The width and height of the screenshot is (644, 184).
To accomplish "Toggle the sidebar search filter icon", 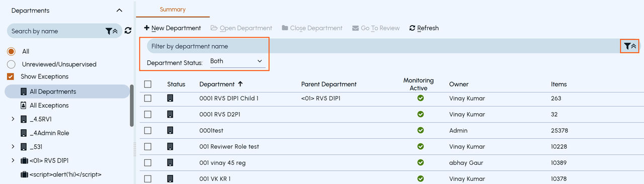I will point(112,31).
